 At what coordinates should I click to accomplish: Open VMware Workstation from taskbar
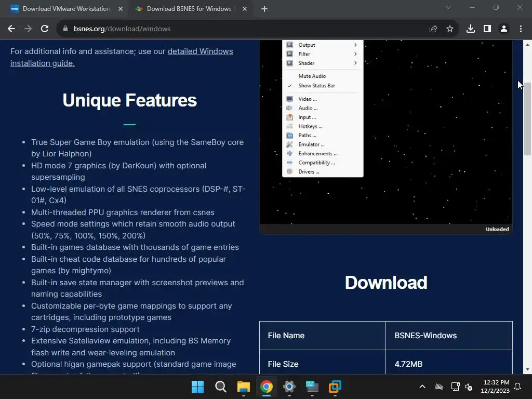(x=335, y=387)
